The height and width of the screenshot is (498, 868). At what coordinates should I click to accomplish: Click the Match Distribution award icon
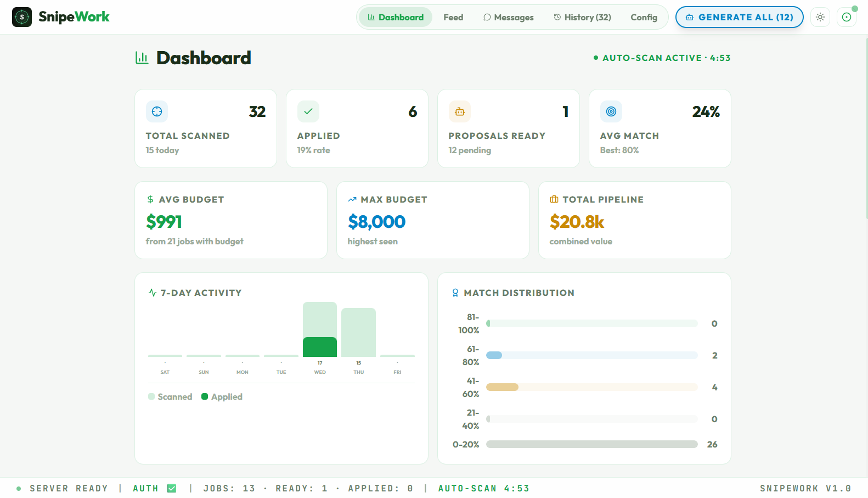455,293
